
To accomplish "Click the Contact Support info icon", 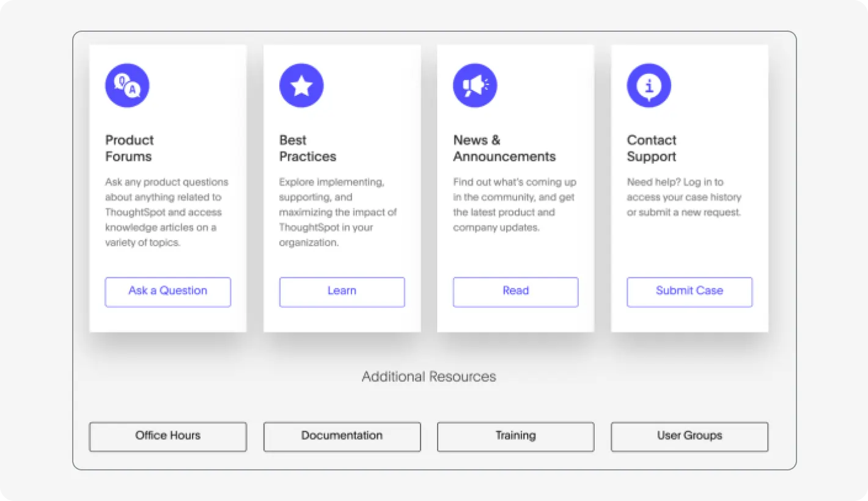I will [649, 85].
